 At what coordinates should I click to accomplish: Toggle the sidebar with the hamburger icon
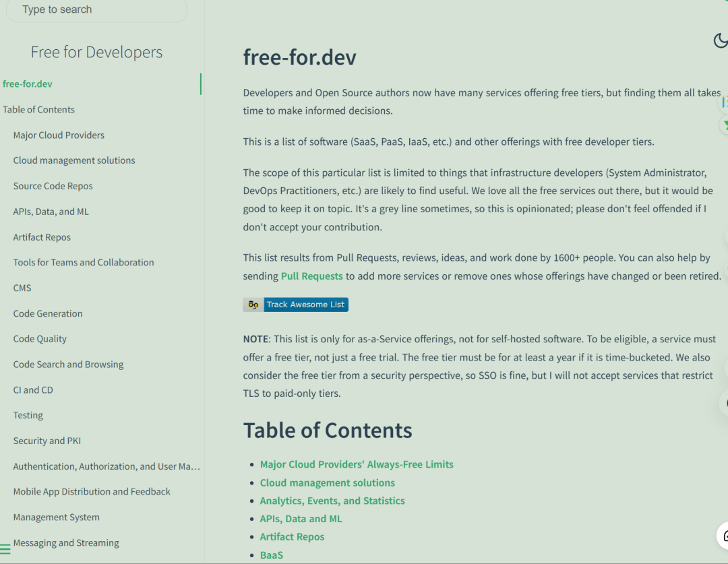(5, 549)
